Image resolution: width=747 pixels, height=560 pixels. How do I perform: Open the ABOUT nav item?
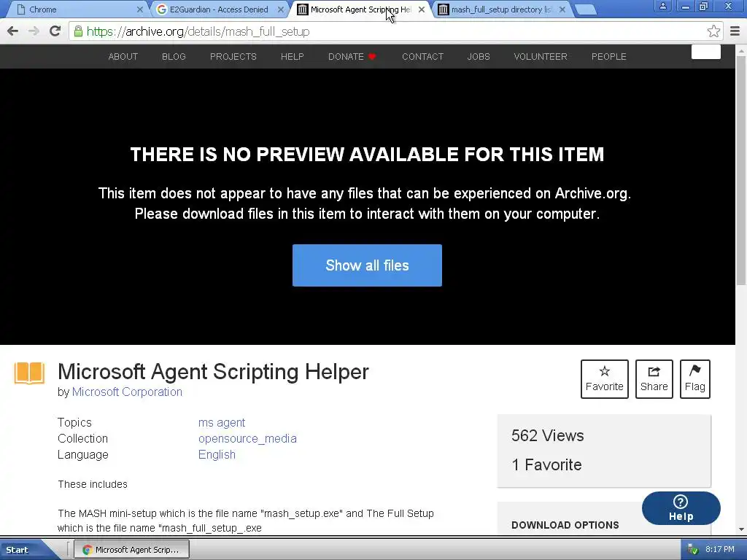123,57
